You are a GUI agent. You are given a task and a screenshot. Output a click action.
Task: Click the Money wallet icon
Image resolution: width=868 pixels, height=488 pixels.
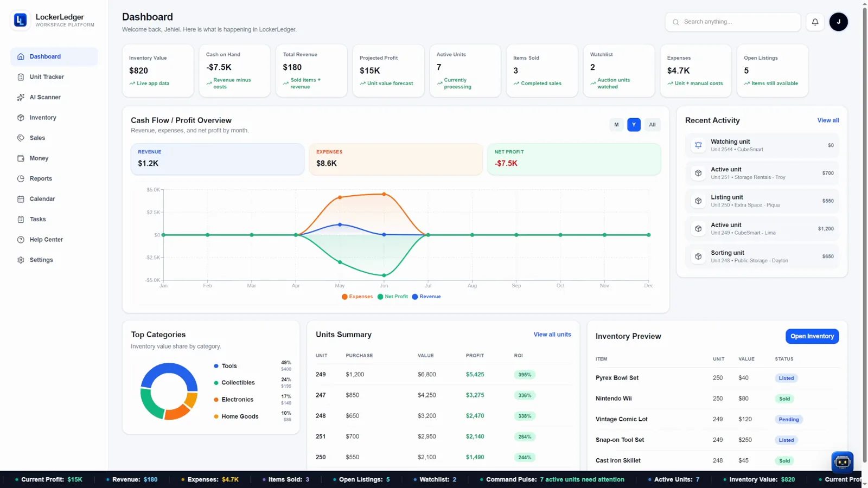[x=21, y=158]
